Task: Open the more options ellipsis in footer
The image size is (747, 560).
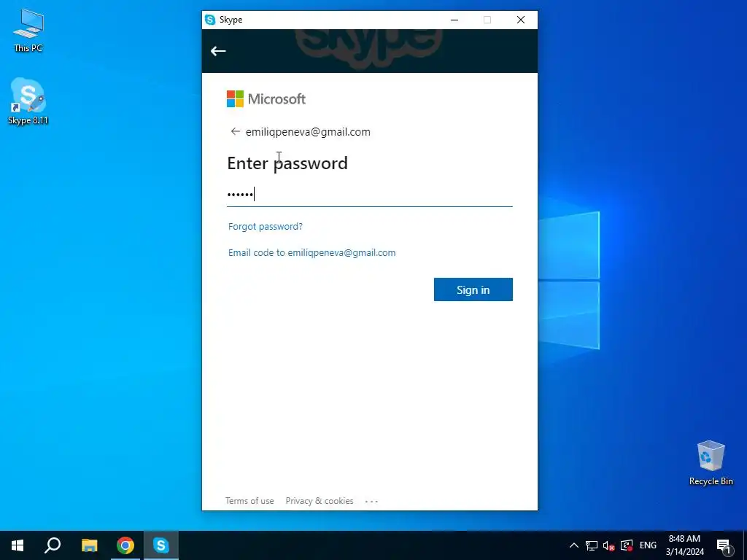Action: pyautogui.click(x=371, y=502)
